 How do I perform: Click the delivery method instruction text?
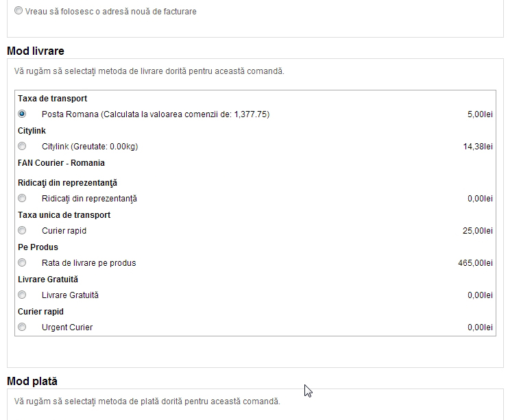click(x=149, y=71)
